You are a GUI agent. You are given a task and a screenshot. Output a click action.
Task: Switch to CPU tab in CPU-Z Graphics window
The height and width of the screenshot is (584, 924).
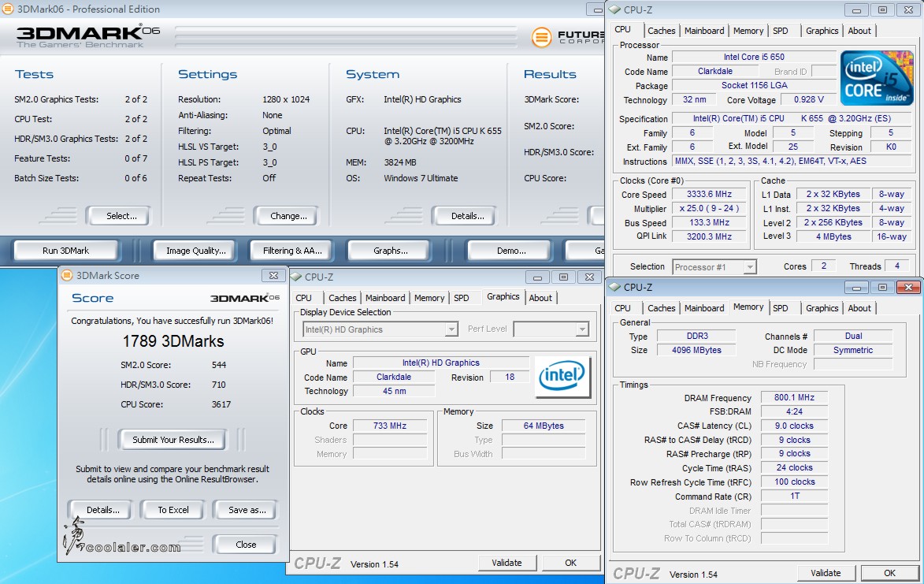click(303, 298)
